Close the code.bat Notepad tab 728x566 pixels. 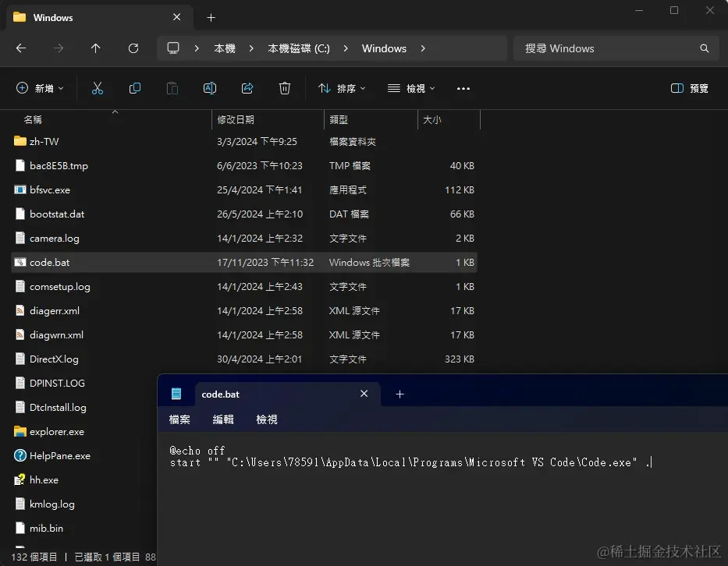364,394
